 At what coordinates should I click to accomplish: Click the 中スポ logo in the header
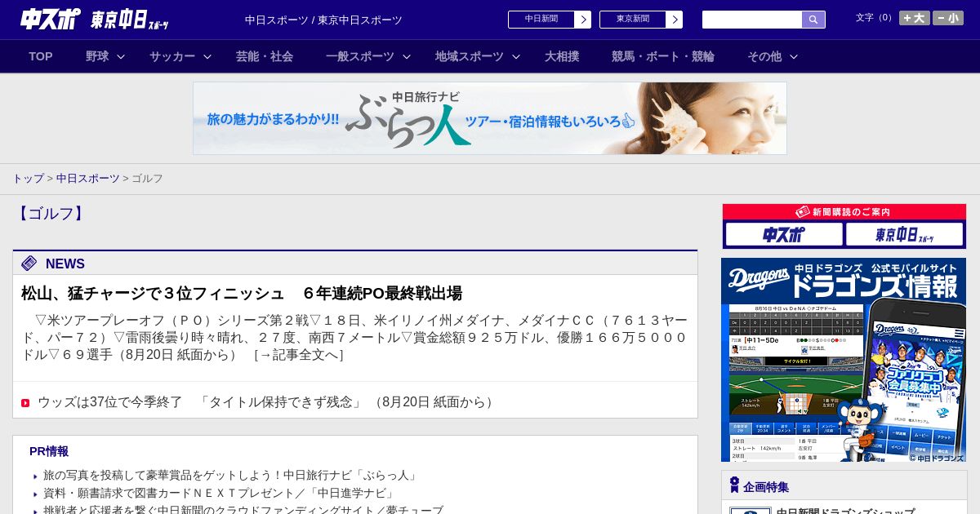[51, 19]
